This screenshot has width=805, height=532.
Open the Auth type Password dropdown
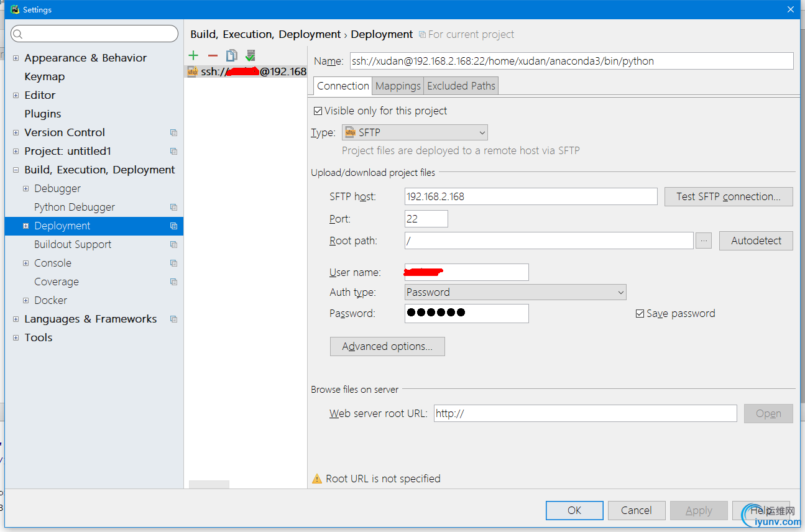[x=515, y=292]
